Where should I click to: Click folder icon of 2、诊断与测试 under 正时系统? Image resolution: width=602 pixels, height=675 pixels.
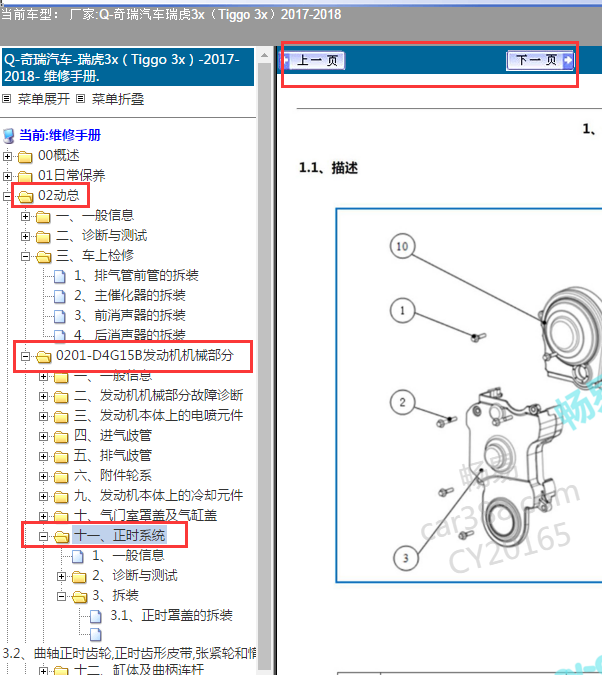point(79,577)
